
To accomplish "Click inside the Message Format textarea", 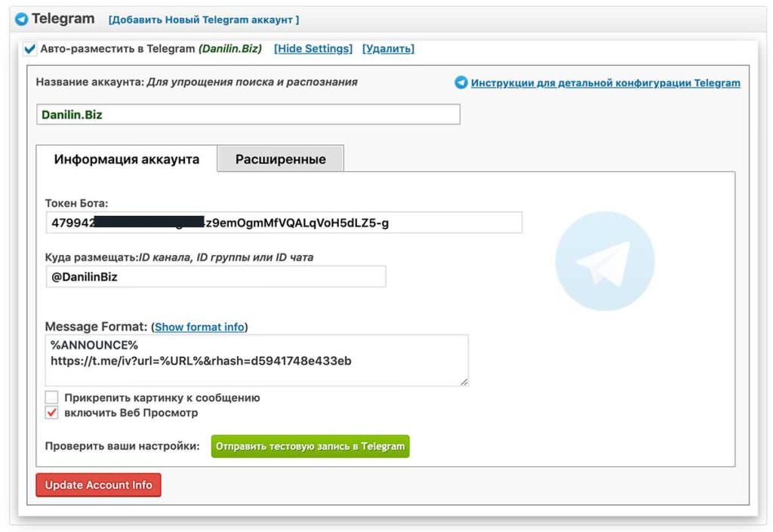I will click(257, 360).
